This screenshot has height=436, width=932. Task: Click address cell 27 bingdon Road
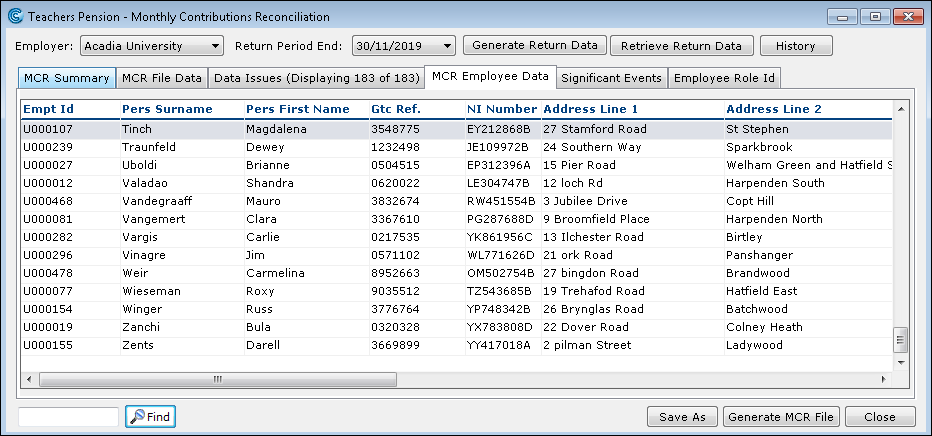pyautogui.click(x=632, y=273)
